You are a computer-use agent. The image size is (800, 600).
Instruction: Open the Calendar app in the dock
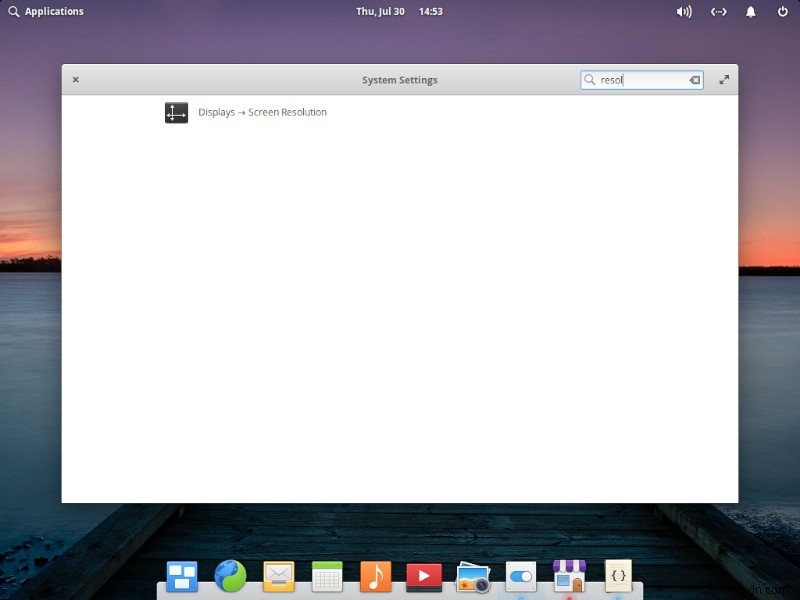coord(326,576)
